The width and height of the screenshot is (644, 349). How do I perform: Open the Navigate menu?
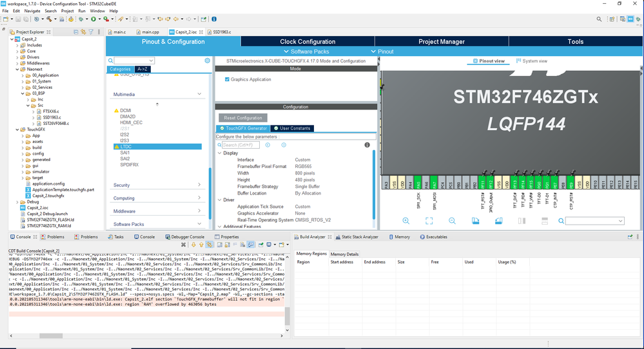click(x=32, y=11)
